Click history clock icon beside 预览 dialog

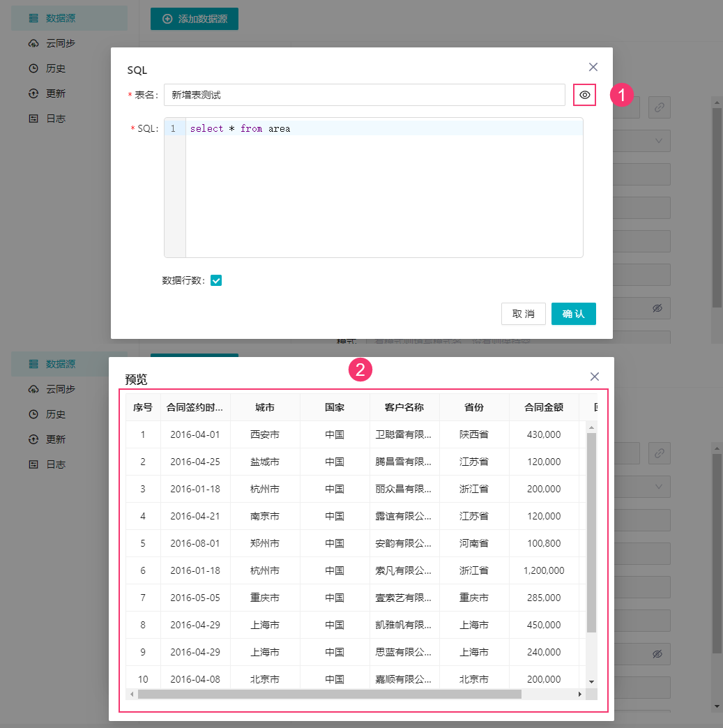pyautogui.click(x=33, y=414)
